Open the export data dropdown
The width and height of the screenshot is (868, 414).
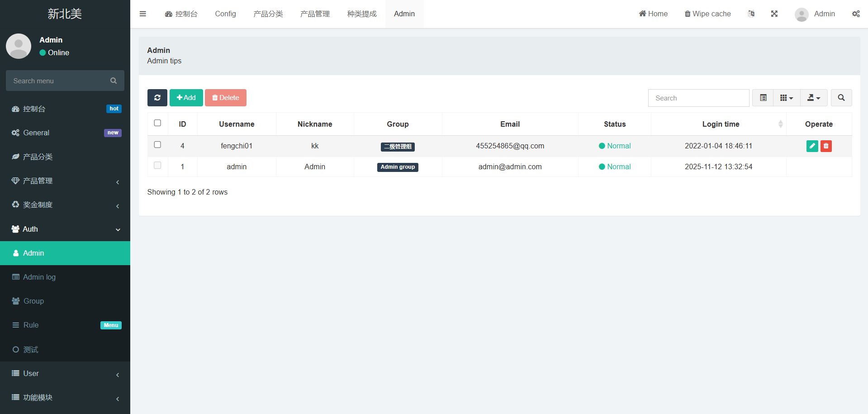[814, 98]
